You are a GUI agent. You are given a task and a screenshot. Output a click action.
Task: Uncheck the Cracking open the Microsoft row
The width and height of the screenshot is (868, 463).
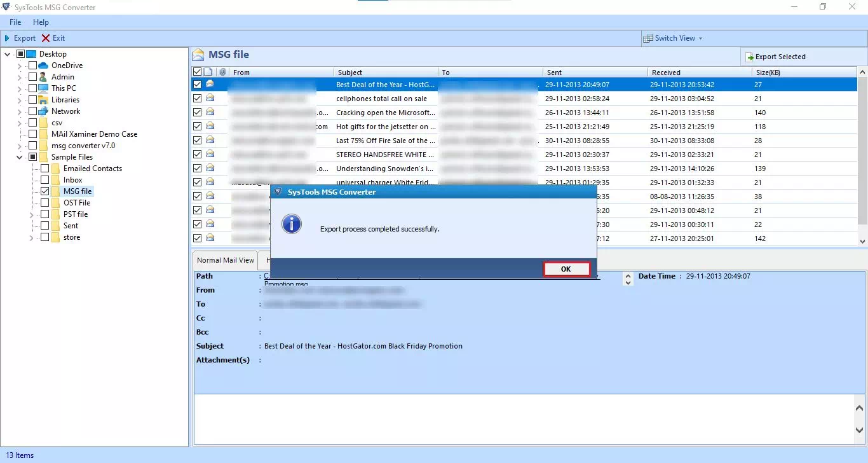click(197, 112)
